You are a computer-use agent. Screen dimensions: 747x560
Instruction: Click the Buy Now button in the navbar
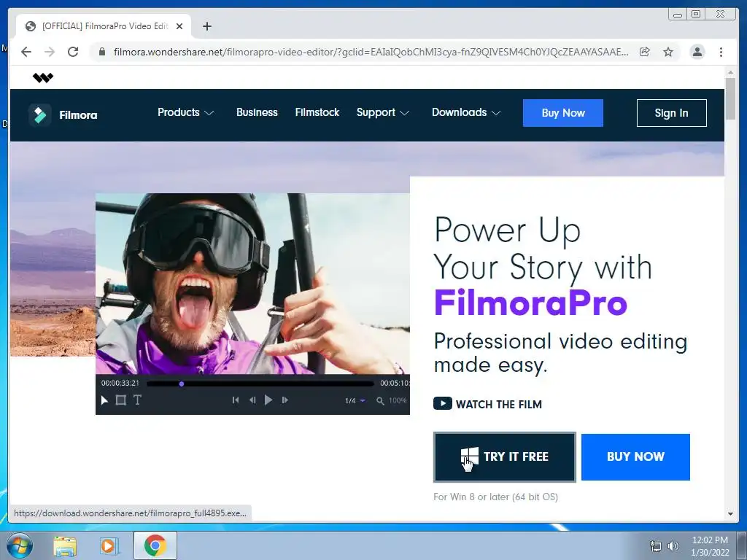(x=563, y=113)
